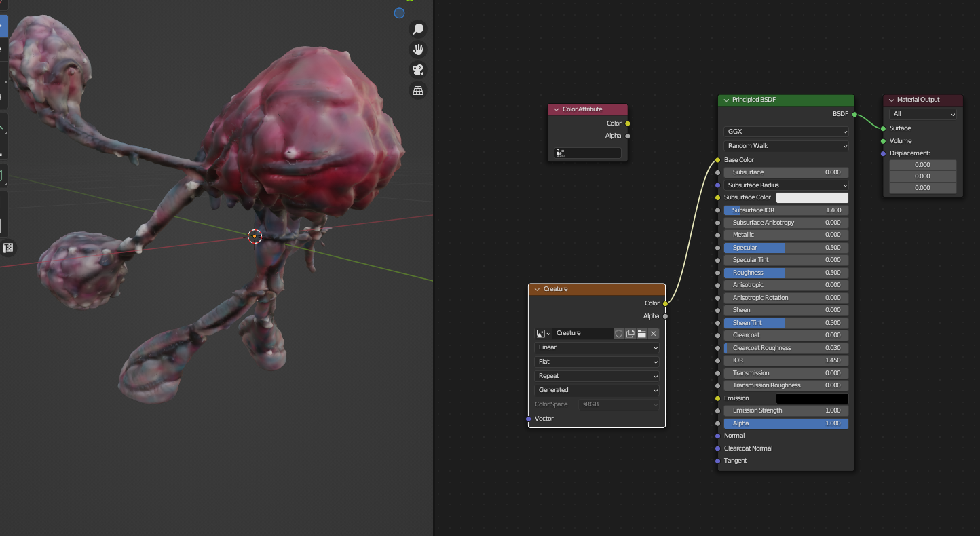
Task: Click the Base Color input socket
Action: click(717, 160)
